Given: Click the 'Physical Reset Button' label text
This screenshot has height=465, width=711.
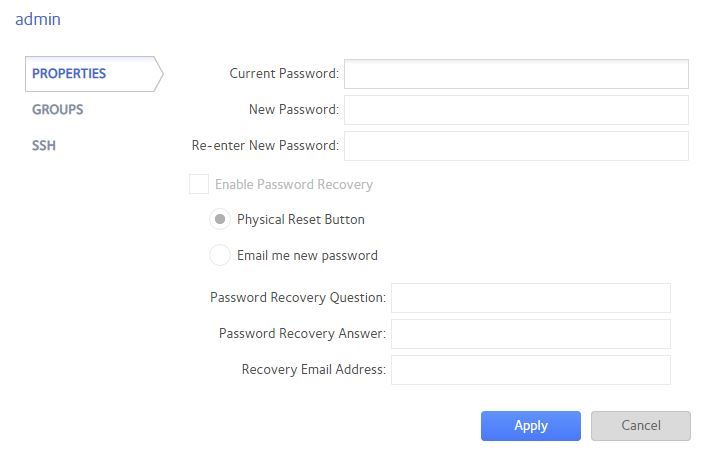Looking at the screenshot, I should pyautogui.click(x=301, y=220).
